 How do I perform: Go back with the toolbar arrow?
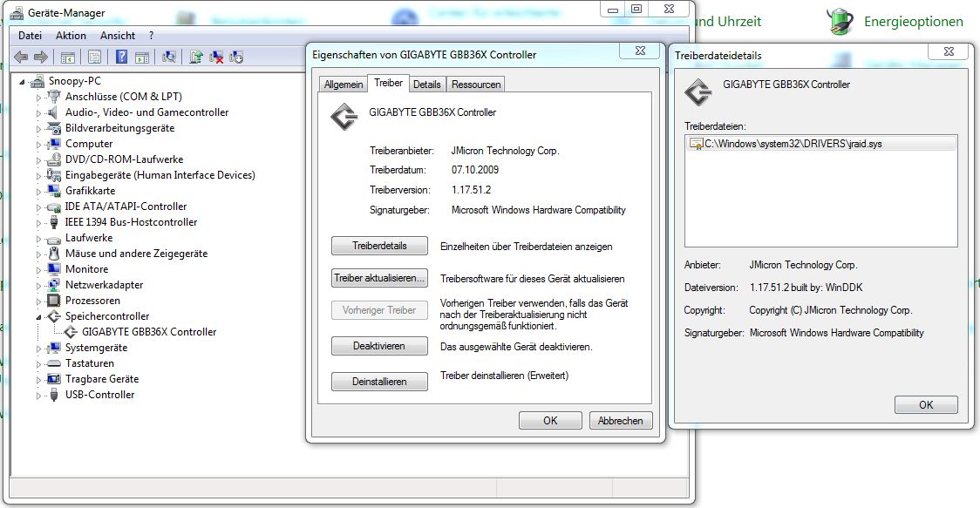pyautogui.click(x=21, y=58)
